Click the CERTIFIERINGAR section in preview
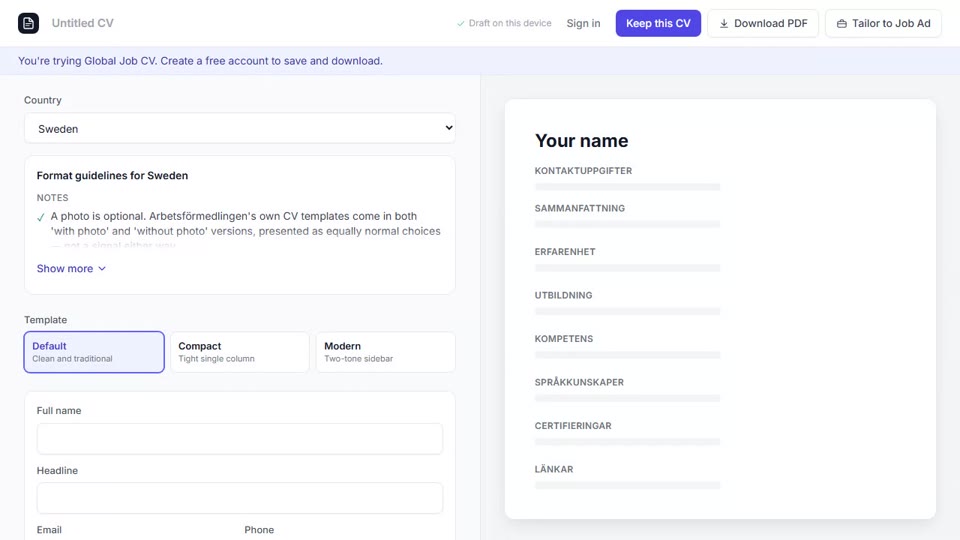 coord(573,426)
